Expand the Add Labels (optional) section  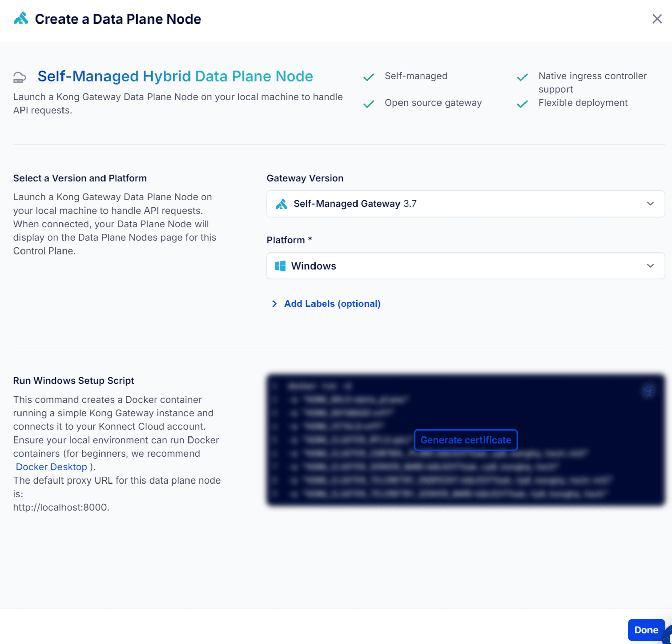pyautogui.click(x=326, y=304)
